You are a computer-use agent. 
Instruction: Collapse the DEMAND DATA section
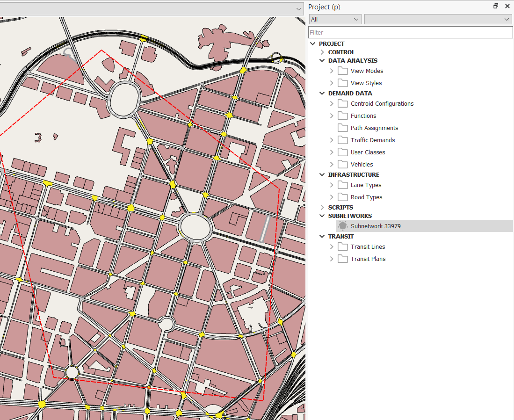pyautogui.click(x=322, y=93)
